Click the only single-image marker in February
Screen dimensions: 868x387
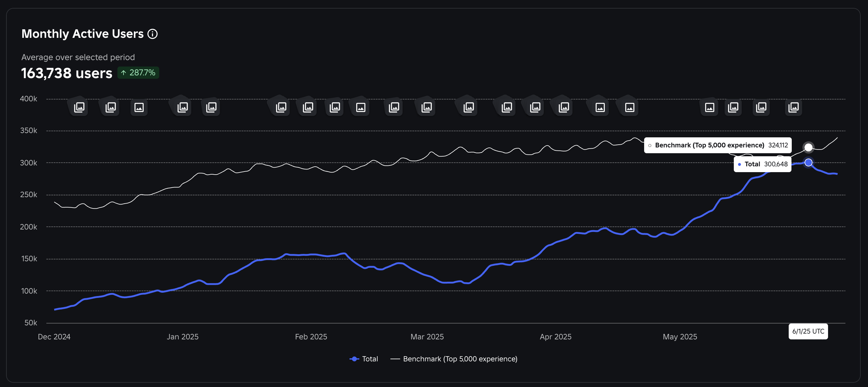pyautogui.click(x=360, y=107)
